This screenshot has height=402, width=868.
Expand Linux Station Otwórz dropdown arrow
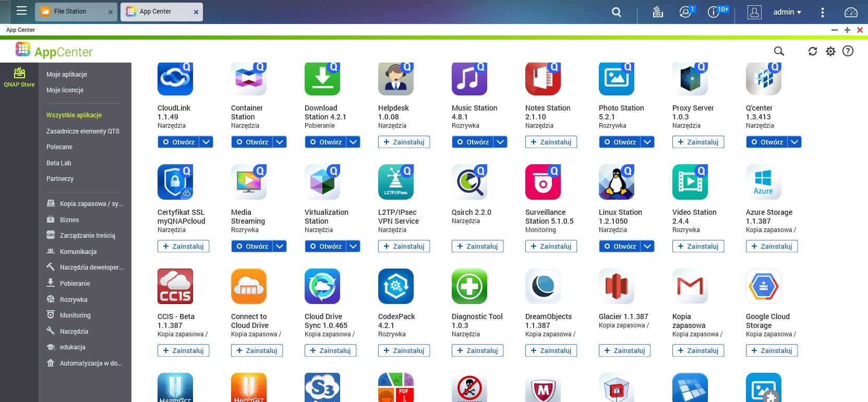click(x=647, y=246)
